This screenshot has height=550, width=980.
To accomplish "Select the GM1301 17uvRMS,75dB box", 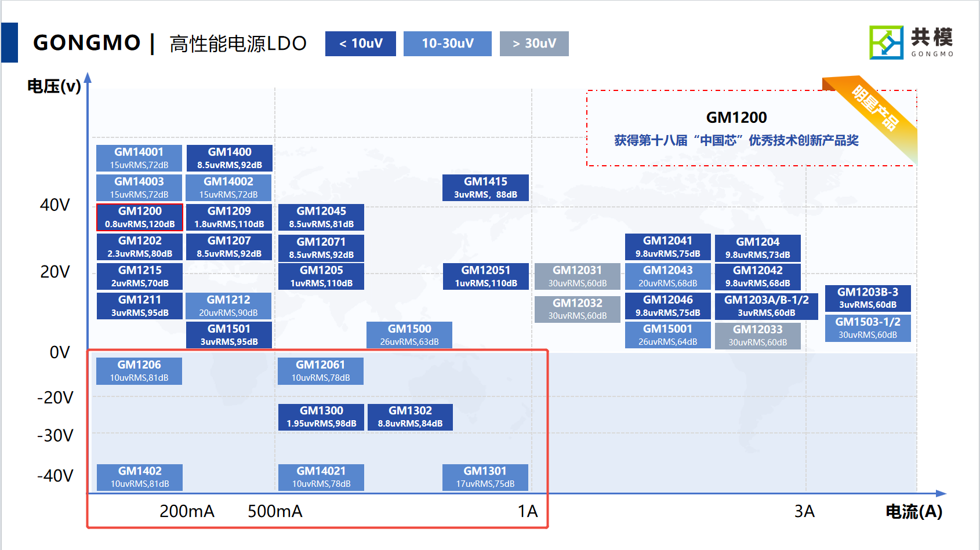I will pyautogui.click(x=485, y=477).
